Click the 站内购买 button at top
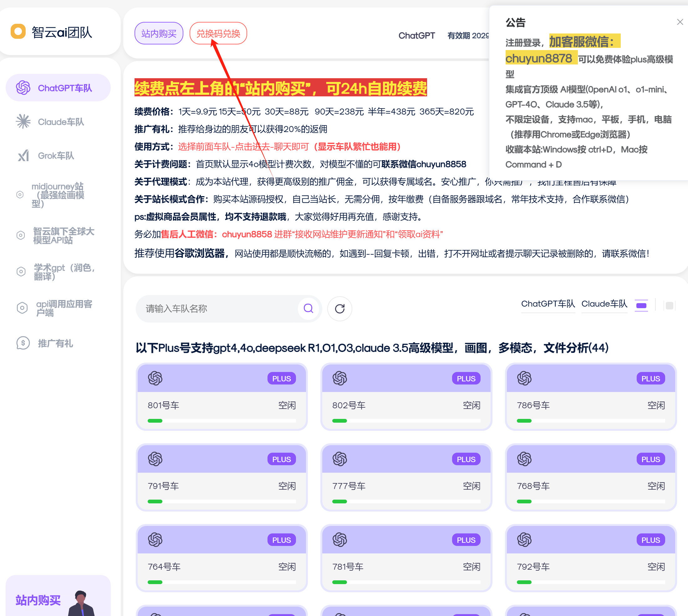Screen dimensions: 688x616 [159, 33]
